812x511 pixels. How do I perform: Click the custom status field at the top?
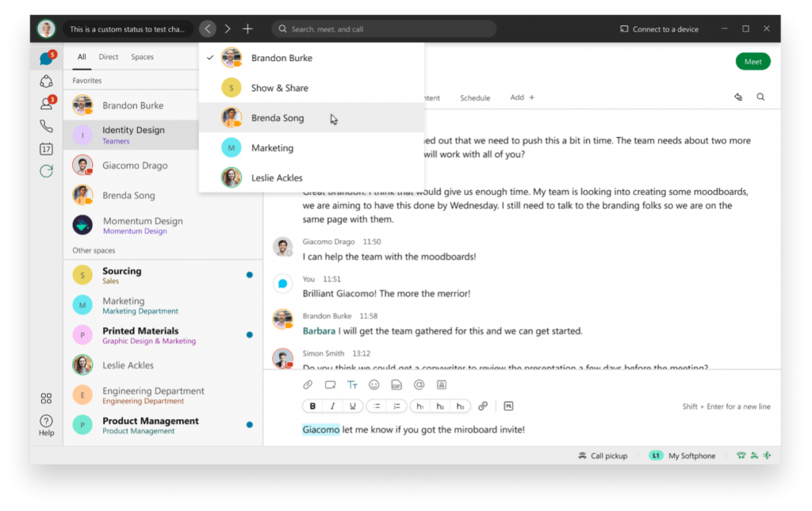(127, 29)
